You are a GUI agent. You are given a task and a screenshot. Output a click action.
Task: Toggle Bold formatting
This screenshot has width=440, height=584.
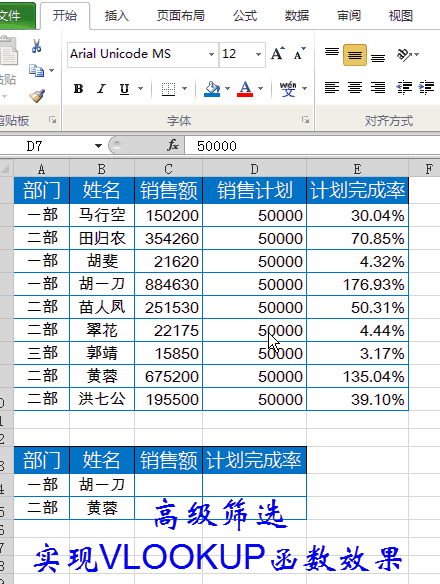point(78,89)
